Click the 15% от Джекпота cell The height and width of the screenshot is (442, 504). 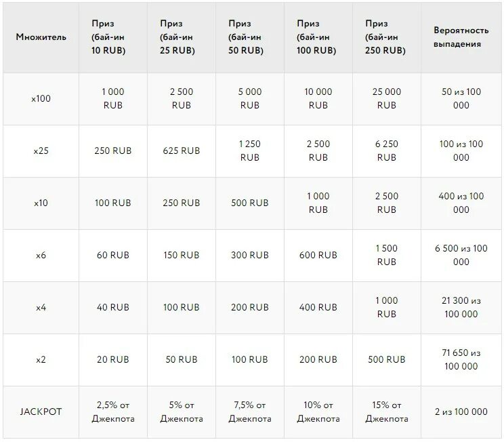click(x=386, y=411)
